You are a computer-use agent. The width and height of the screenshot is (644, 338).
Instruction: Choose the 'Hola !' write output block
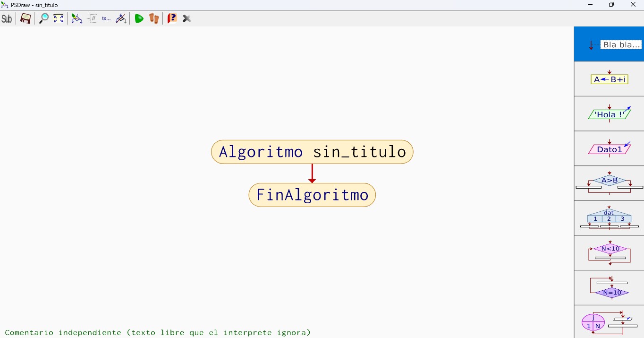click(x=609, y=114)
